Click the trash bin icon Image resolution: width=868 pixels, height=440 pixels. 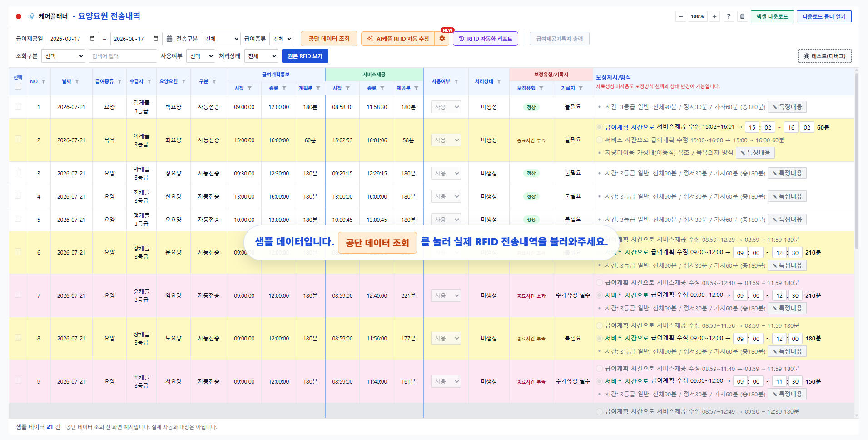(743, 16)
